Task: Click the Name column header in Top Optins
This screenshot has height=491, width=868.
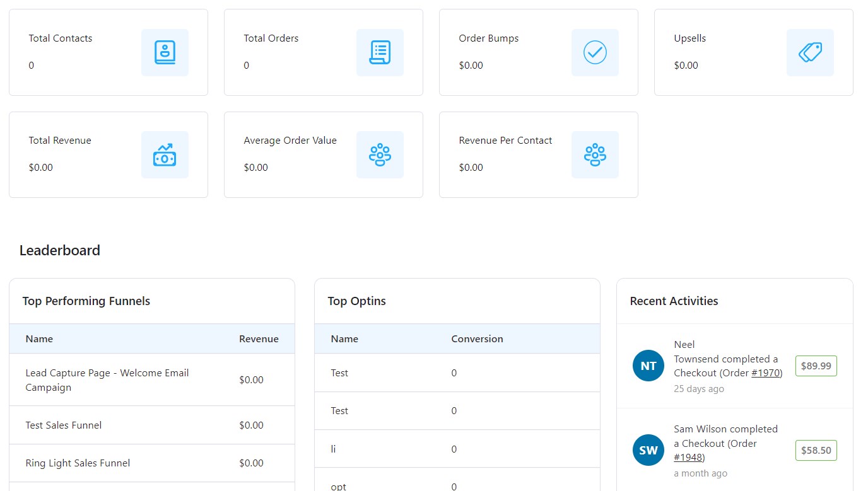Action: (x=344, y=338)
